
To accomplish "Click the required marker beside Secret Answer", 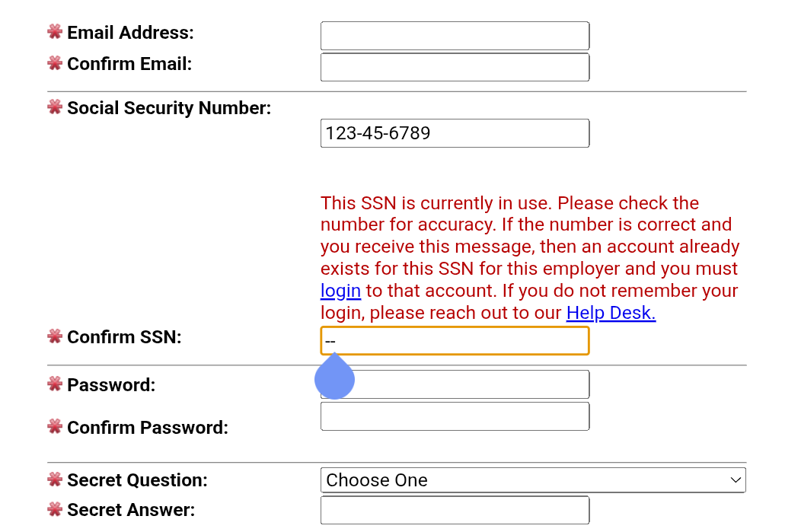I will (x=55, y=509).
